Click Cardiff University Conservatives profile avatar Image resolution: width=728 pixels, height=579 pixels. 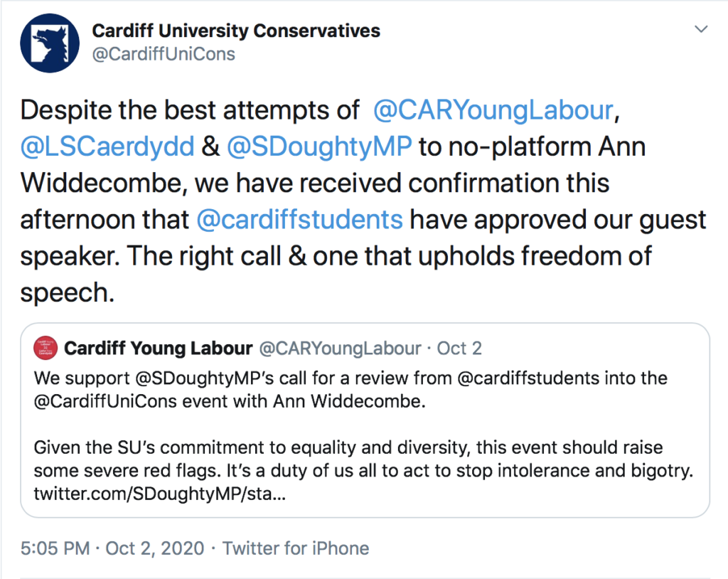coord(50,43)
